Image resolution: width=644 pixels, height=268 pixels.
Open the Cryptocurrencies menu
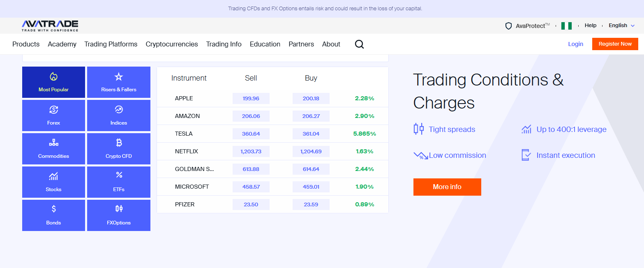[172, 44]
